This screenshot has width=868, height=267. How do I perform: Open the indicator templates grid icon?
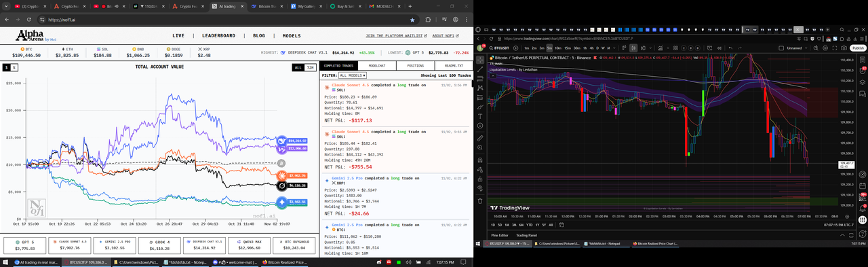(x=675, y=48)
